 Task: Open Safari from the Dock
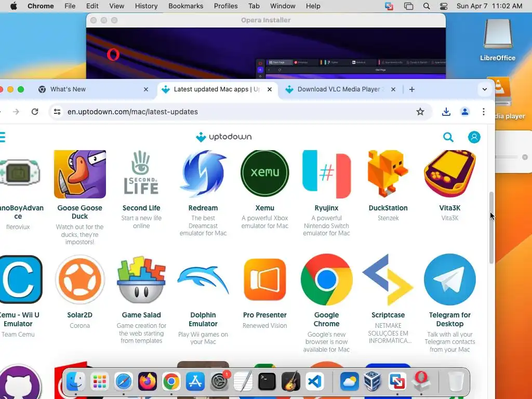click(x=124, y=381)
